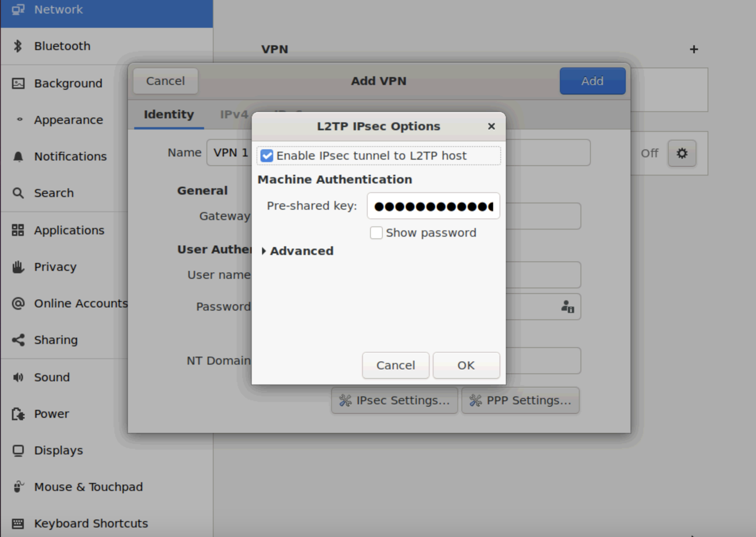
Task: Switch to the IPv4 tab
Action: [234, 114]
